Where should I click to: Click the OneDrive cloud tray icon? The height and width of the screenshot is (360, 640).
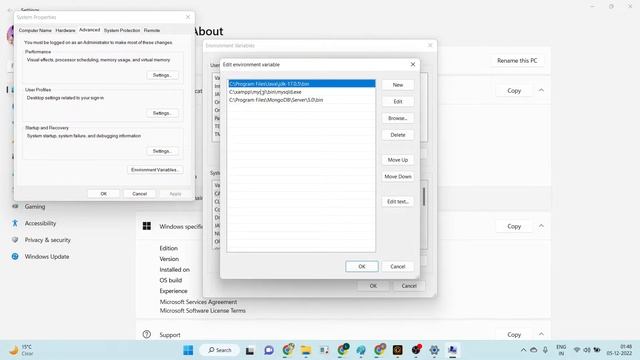coord(534,350)
